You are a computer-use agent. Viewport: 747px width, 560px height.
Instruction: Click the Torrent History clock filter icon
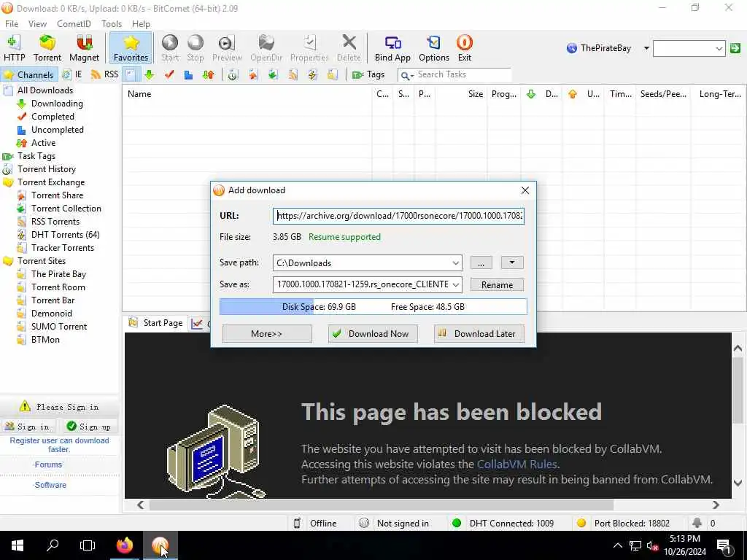233,75
